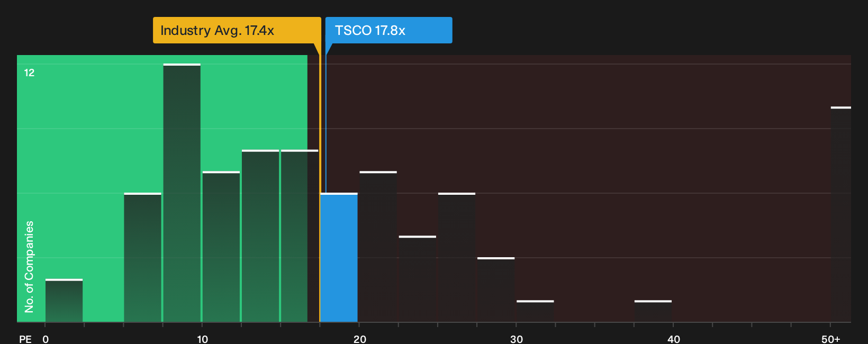Select the small bar at PE 30
Image resolution: width=868 pixels, height=344 pixels.
535,311
